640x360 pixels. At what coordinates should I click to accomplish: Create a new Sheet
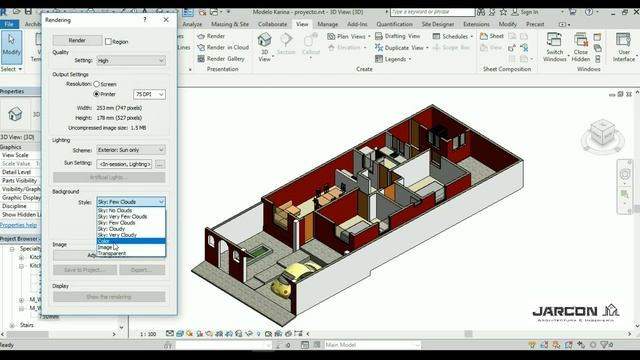pos(492,36)
